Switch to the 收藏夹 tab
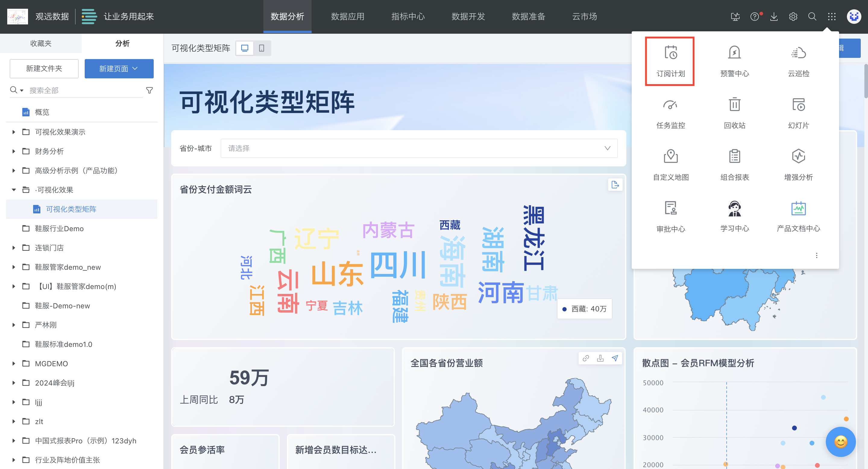This screenshot has width=868, height=469. [x=41, y=43]
